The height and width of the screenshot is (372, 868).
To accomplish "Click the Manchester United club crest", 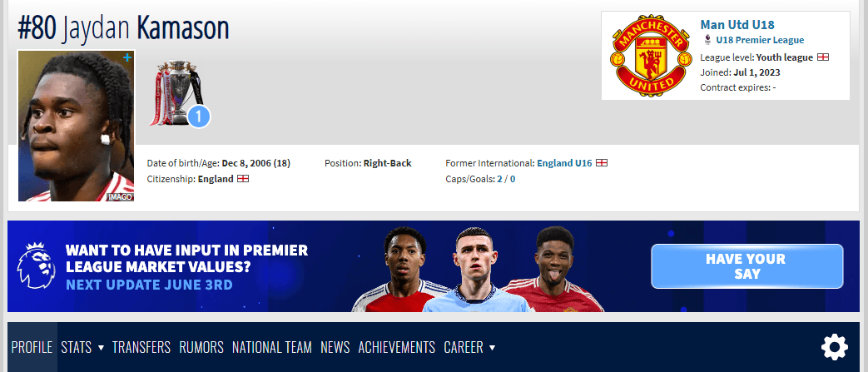I will [x=651, y=56].
